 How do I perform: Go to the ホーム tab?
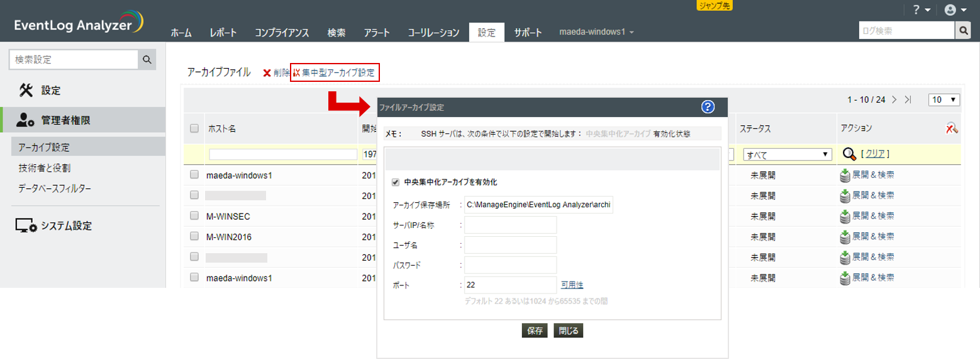(x=181, y=33)
